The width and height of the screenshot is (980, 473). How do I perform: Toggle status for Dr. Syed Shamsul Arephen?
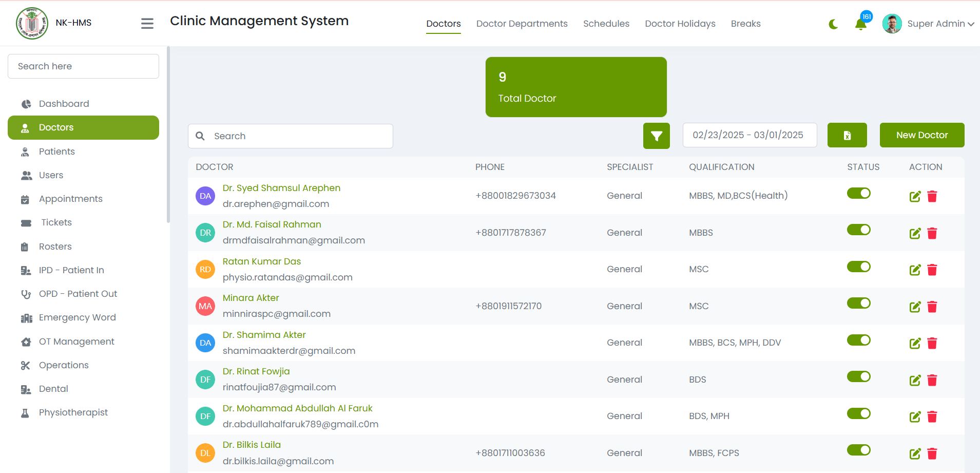click(x=859, y=193)
